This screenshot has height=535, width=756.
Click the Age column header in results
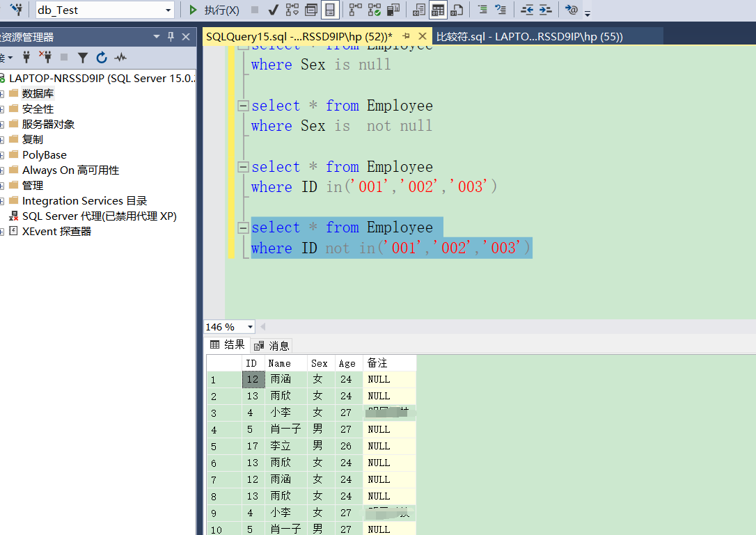click(x=349, y=363)
